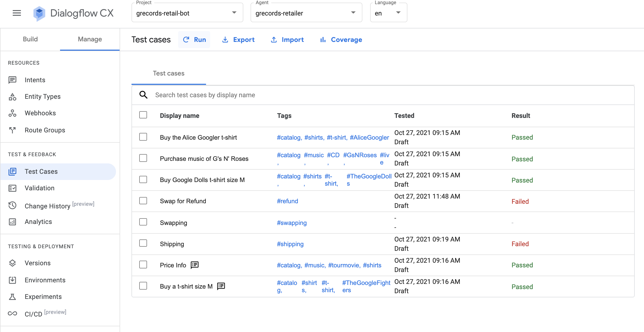Toggle checkbox for Buy the Alice Googler t-shirt
This screenshot has height=332, width=644.
click(144, 137)
